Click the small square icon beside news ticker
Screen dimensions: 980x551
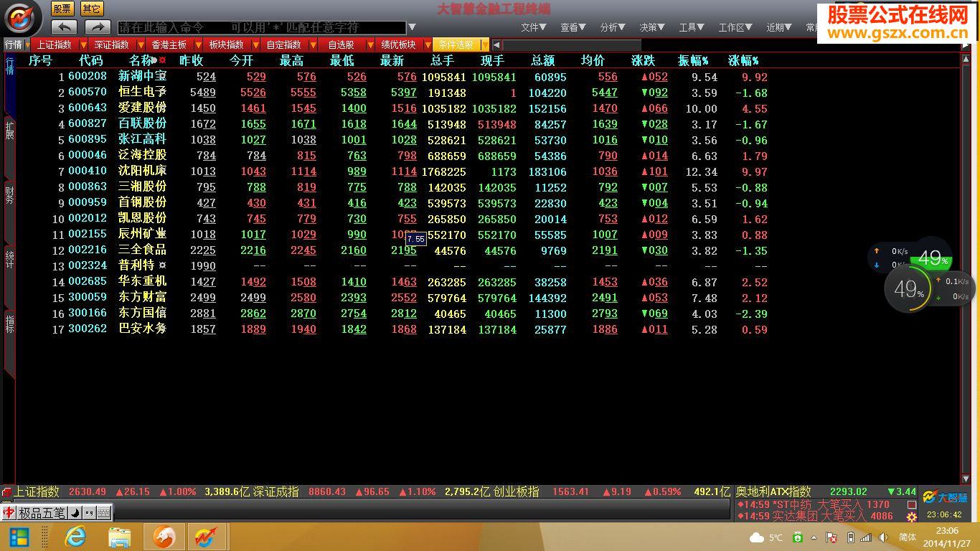pyautogui.click(x=912, y=505)
